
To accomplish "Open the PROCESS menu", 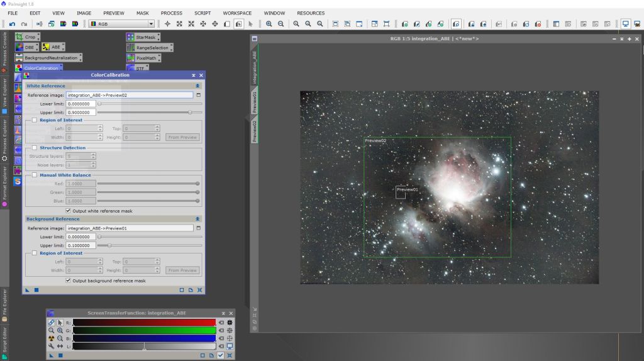I will [x=171, y=13].
